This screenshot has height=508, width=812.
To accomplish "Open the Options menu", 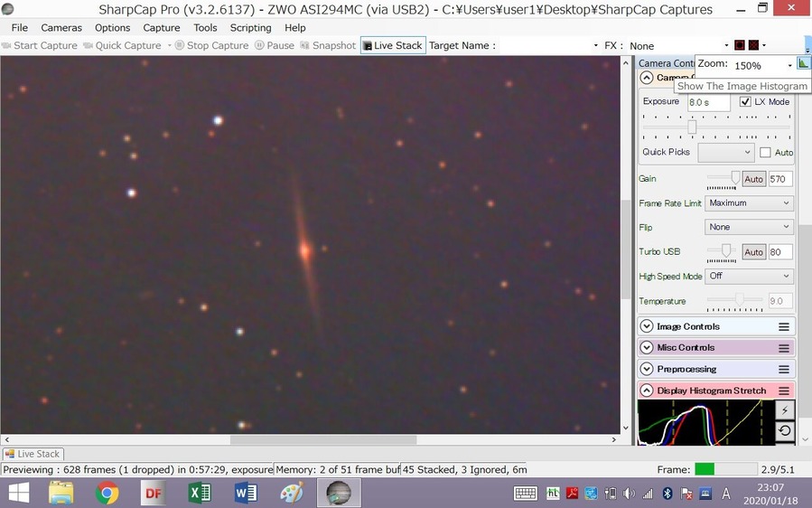I will click(x=112, y=27).
